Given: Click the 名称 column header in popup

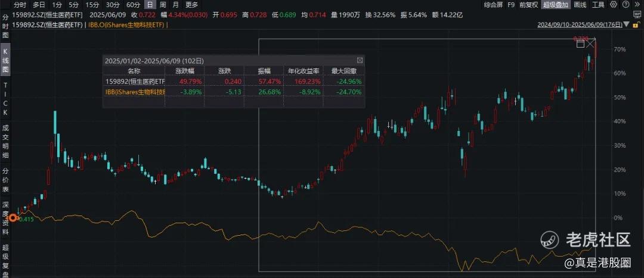Looking at the screenshot, I should click(x=134, y=71).
